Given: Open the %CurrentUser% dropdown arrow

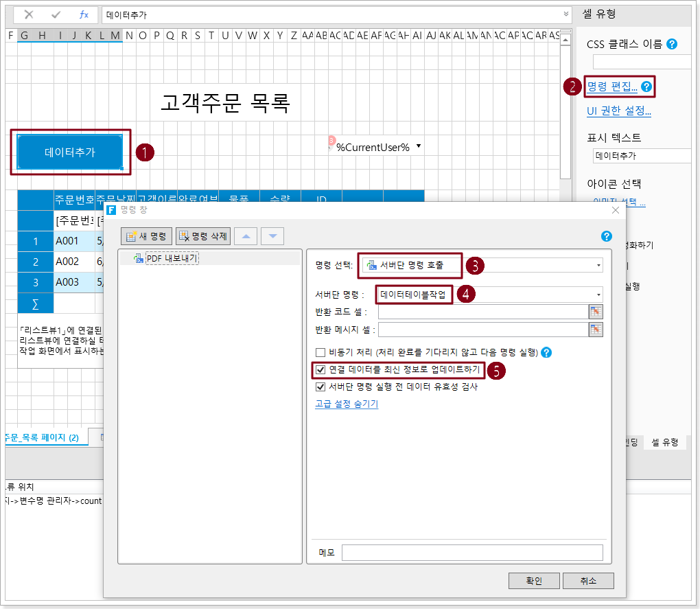Looking at the screenshot, I should pos(418,146).
